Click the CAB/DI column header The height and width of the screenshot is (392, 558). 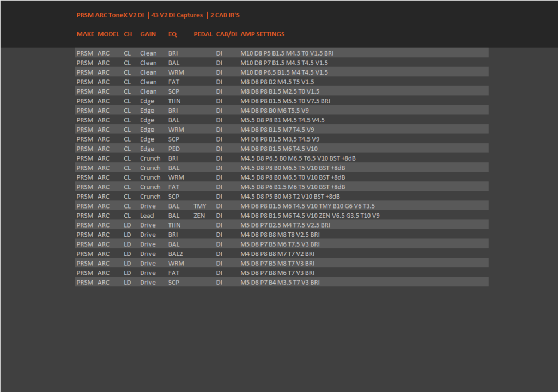(x=227, y=34)
